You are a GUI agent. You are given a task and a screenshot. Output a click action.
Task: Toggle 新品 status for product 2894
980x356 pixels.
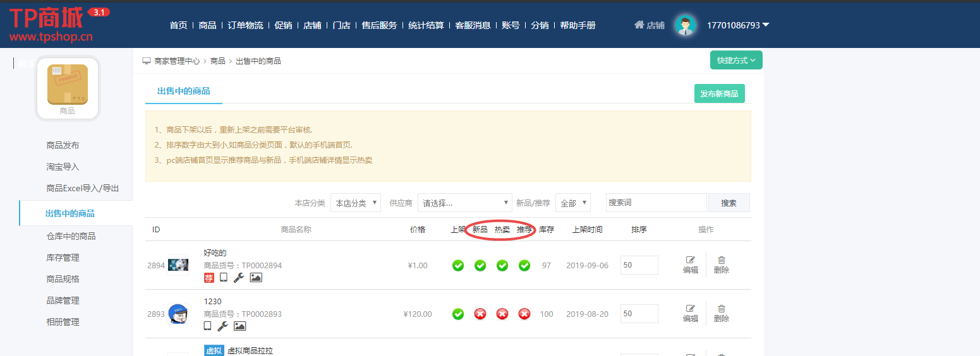pyautogui.click(x=480, y=265)
